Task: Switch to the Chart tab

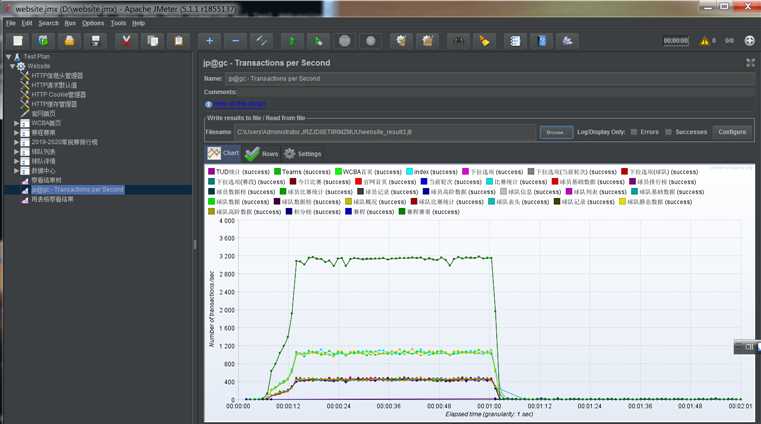Action: click(x=223, y=153)
